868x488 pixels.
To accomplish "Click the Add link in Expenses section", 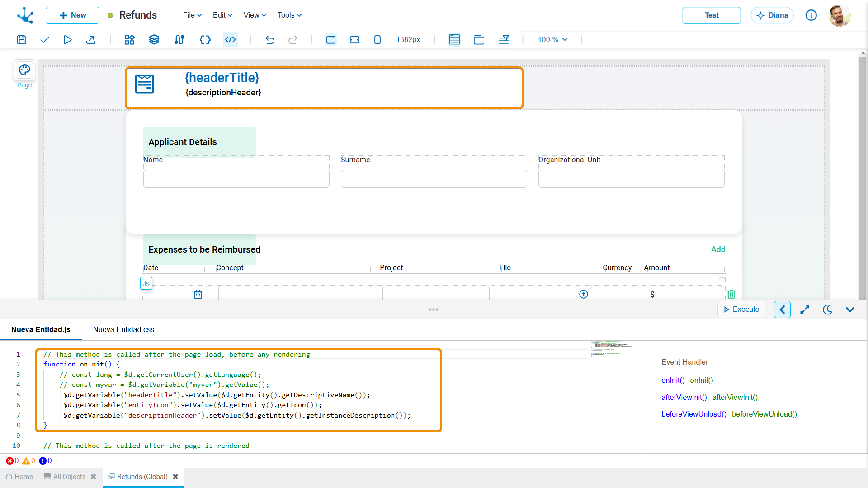I will pyautogui.click(x=718, y=249).
